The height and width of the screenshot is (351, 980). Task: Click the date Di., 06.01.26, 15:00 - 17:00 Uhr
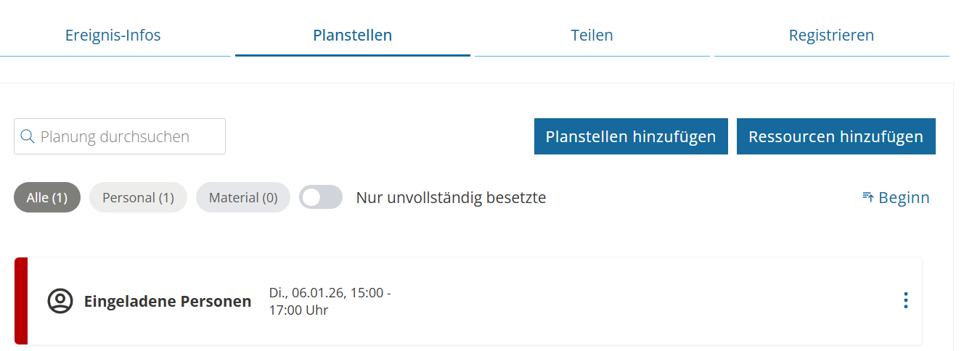tap(330, 301)
